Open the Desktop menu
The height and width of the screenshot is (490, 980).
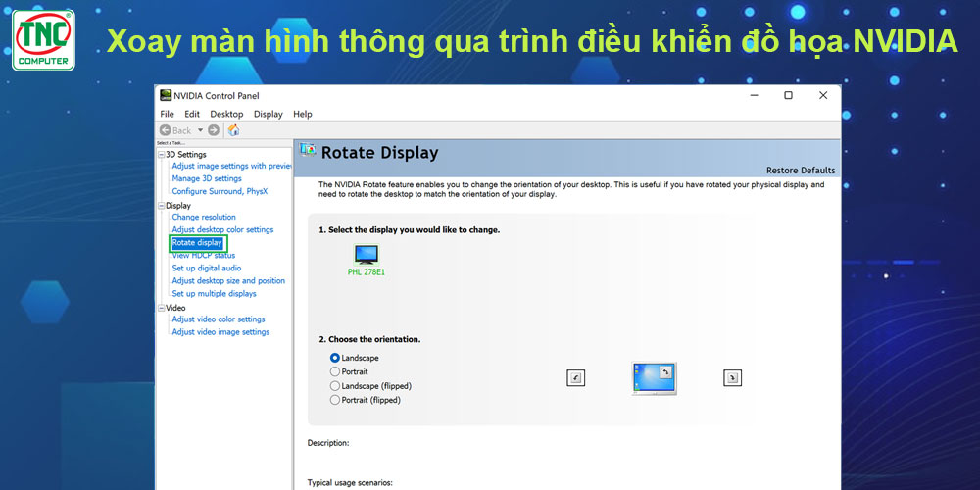pos(226,114)
